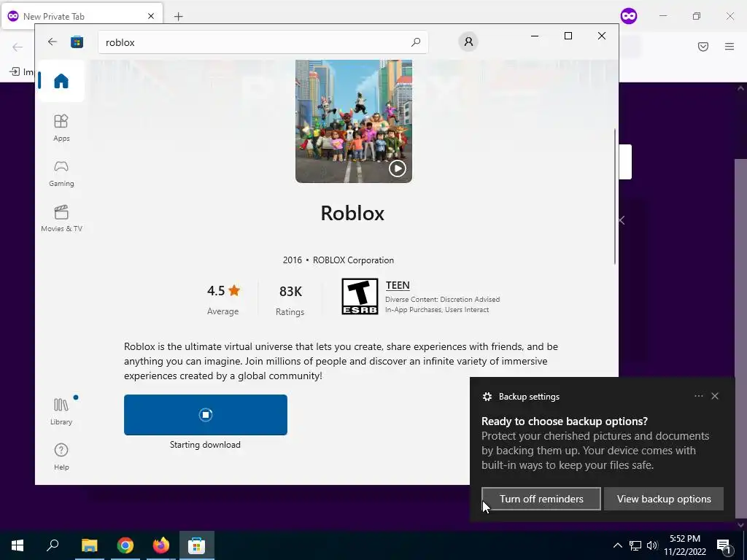Open the TEEN rating link
Image resolution: width=747 pixels, height=560 pixels.
click(x=398, y=285)
